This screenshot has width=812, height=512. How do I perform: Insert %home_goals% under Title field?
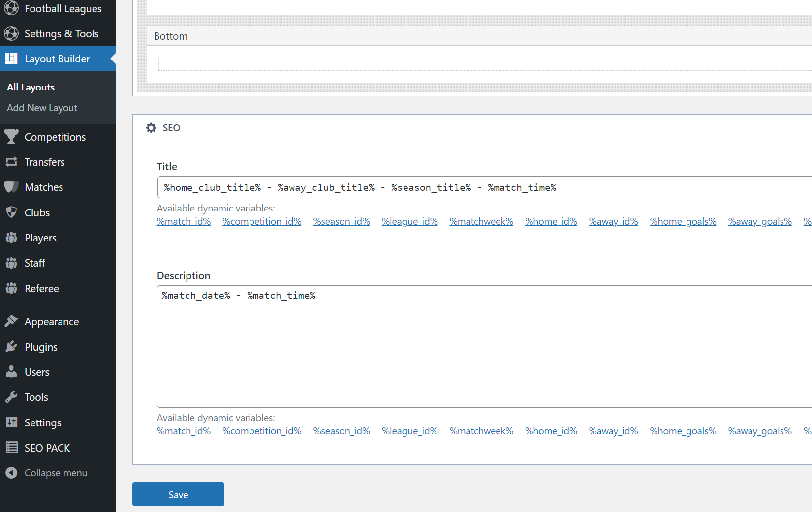683,221
